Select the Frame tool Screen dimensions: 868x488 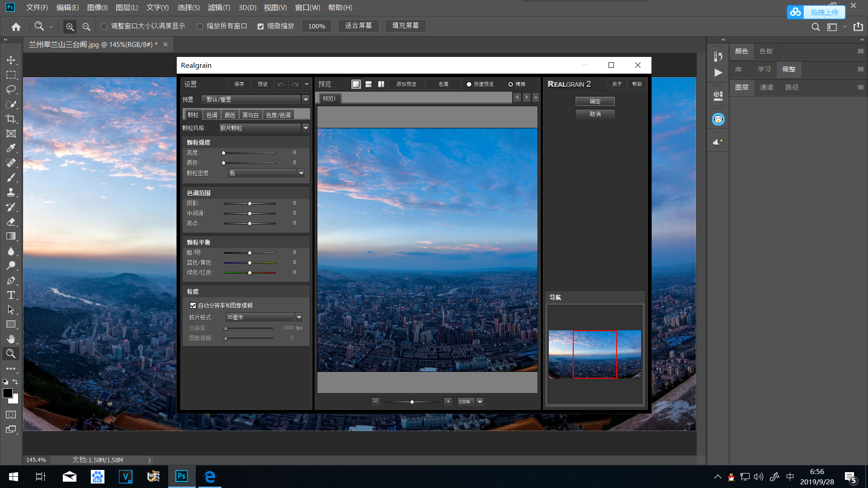[x=11, y=134]
